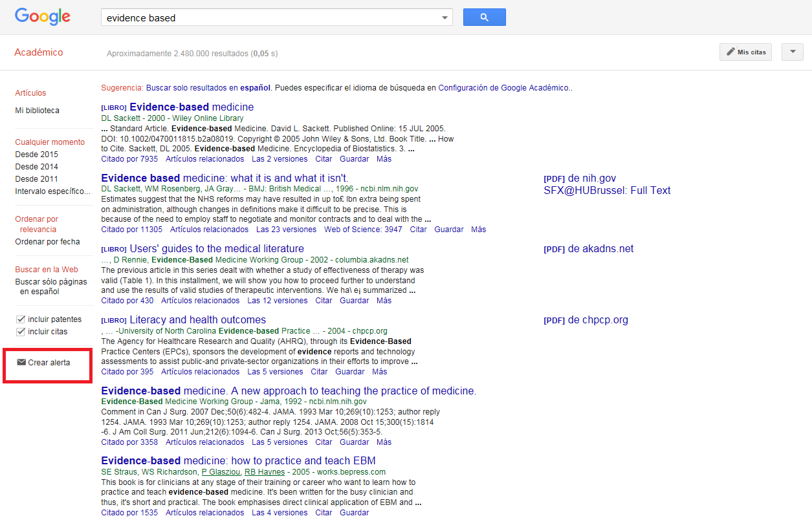
Task: Open Mis citas with pencil icon
Action: tap(745, 52)
